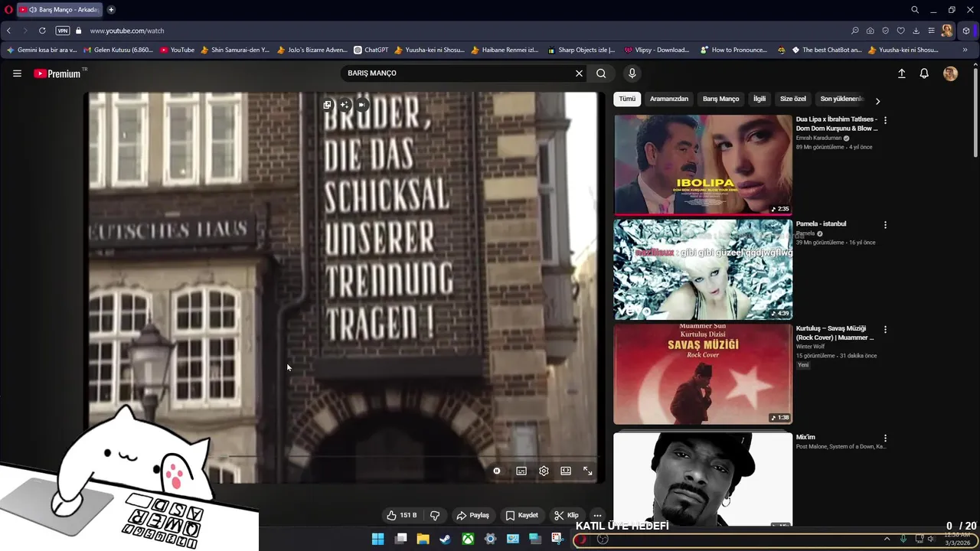Viewport: 980px width, 551px height.
Task: Select the Tümü filter chip
Action: coord(627,99)
